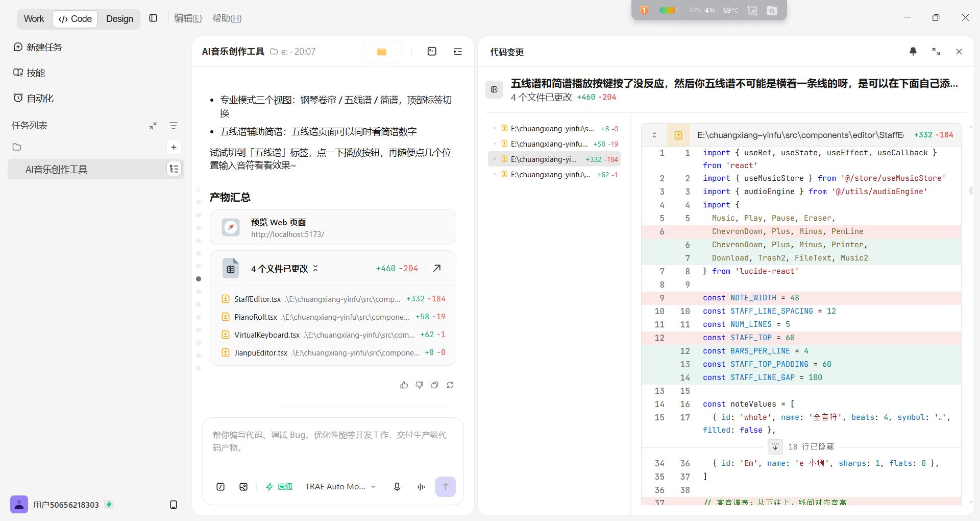Toggle the diff file list sidebar icon
The height and width of the screenshot is (521, 980).
click(x=494, y=89)
